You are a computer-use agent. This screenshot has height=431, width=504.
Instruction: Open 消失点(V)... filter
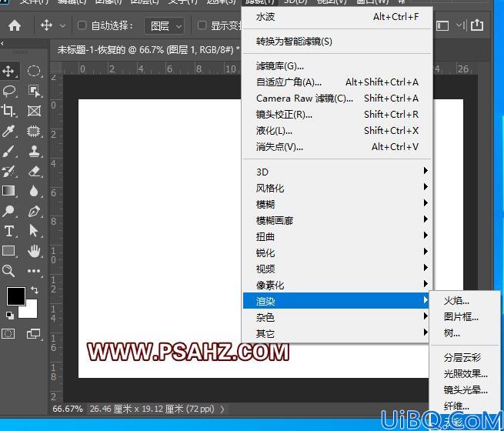[337, 146]
